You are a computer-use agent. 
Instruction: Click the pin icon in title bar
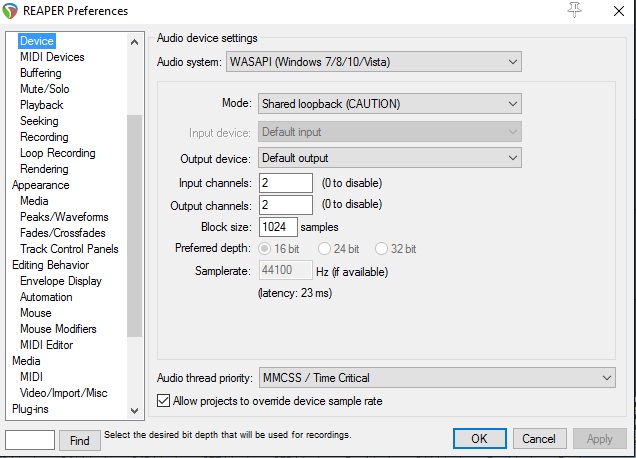[574, 10]
